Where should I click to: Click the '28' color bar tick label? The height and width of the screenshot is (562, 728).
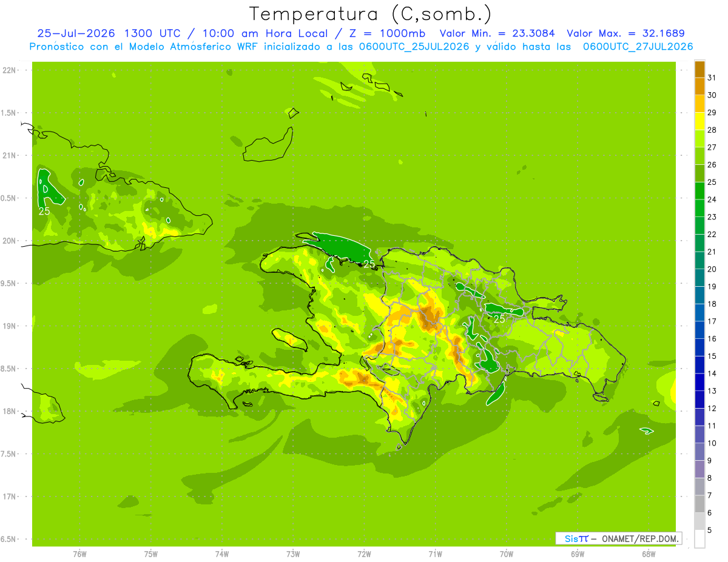point(712,130)
